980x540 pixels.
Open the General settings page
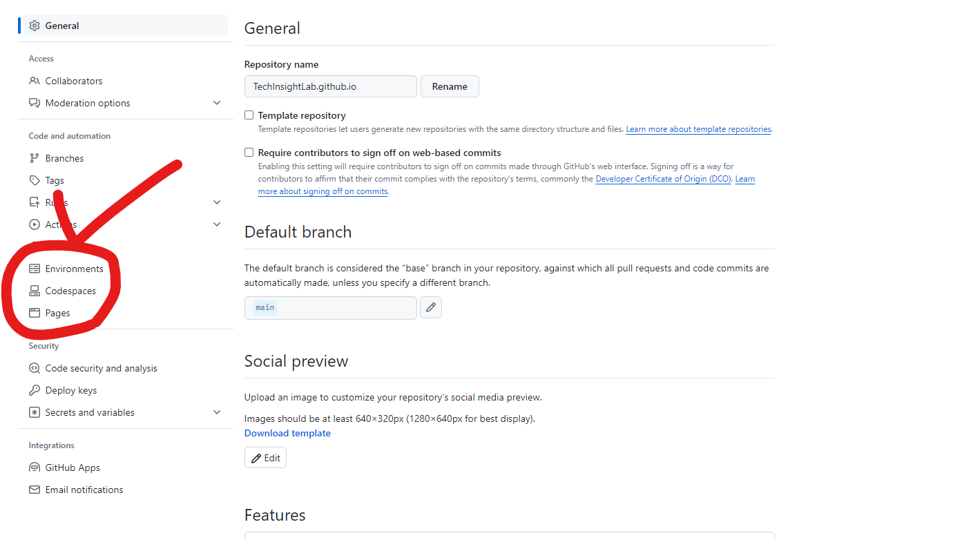pos(126,26)
